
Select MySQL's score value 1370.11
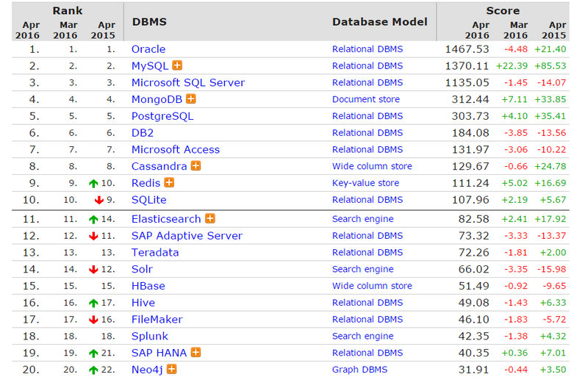pos(467,66)
